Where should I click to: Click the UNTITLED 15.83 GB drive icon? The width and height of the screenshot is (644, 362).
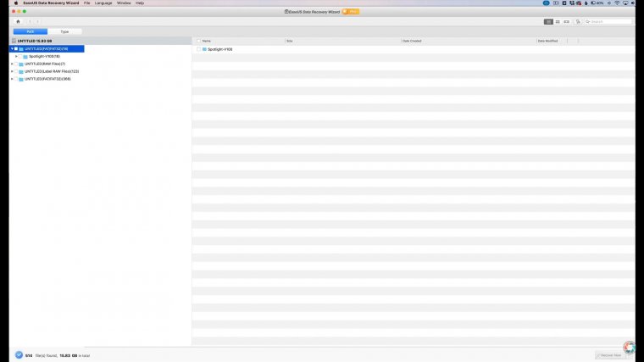[x=14, y=41]
